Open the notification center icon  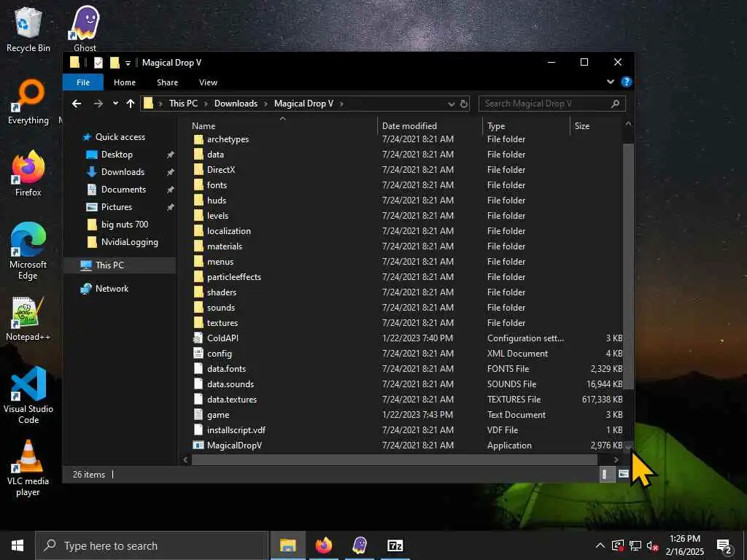(x=724, y=545)
